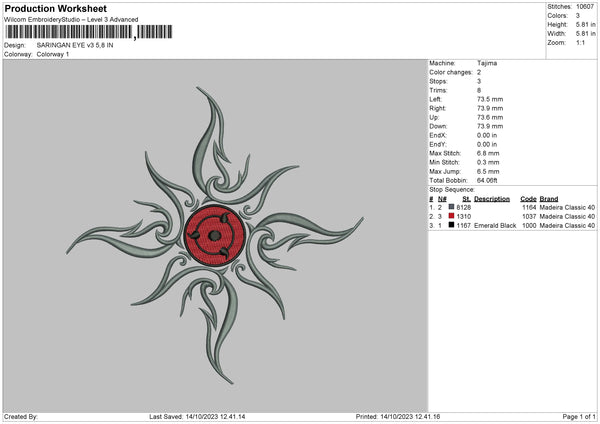Click the EndY value 0.00 in
Viewport: 600px width, 424px height.
pyautogui.click(x=487, y=144)
